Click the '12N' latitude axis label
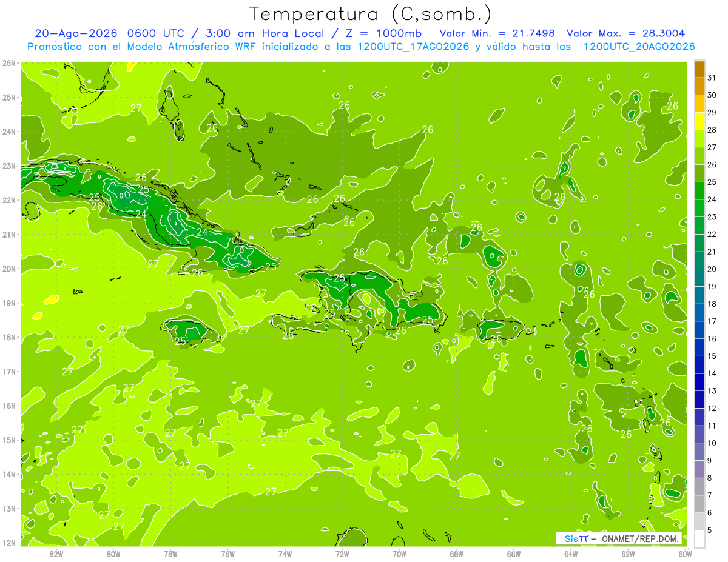This screenshot has height=562, width=728. click(x=9, y=543)
